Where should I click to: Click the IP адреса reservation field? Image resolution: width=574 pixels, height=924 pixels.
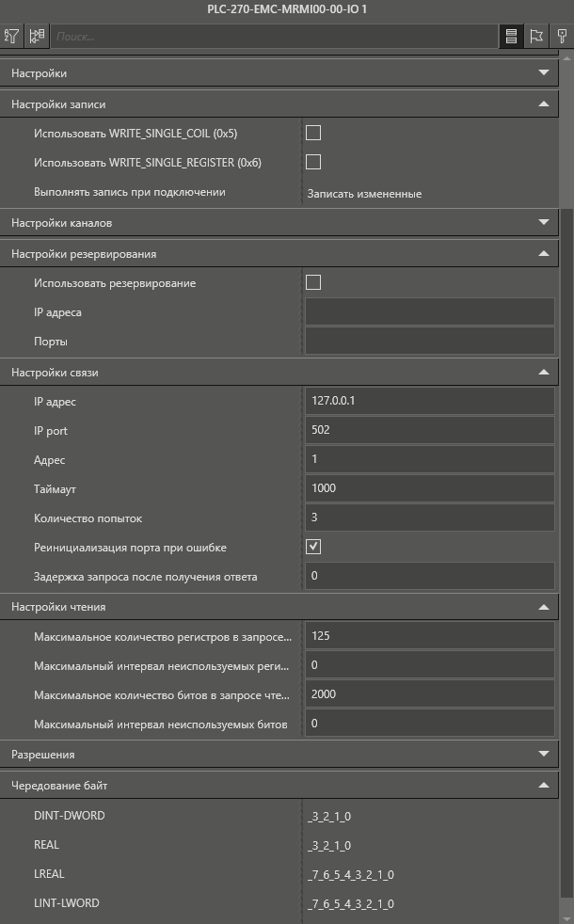point(430,311)
